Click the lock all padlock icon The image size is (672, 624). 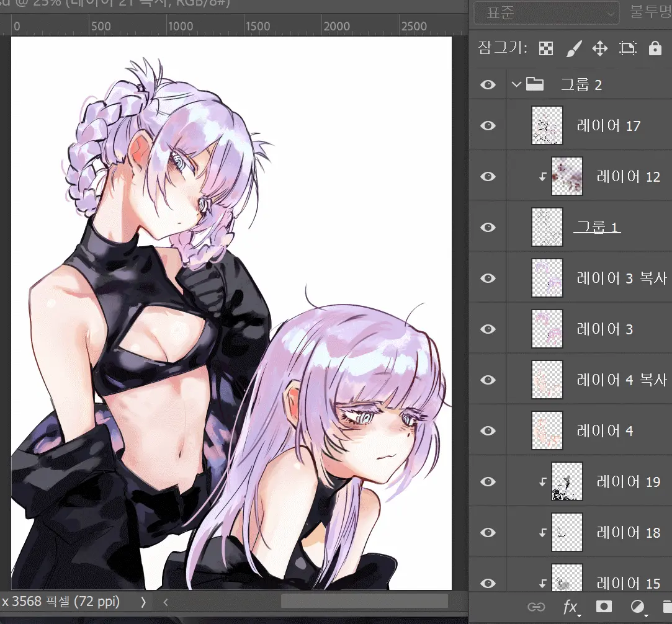655,48
